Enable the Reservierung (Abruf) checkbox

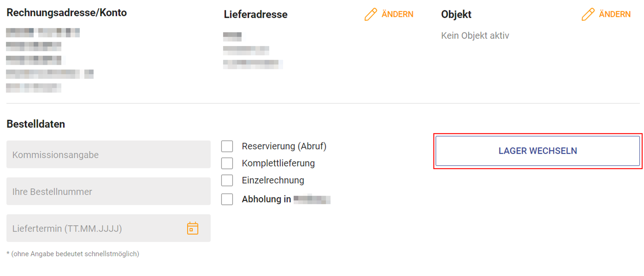point(227,146)
